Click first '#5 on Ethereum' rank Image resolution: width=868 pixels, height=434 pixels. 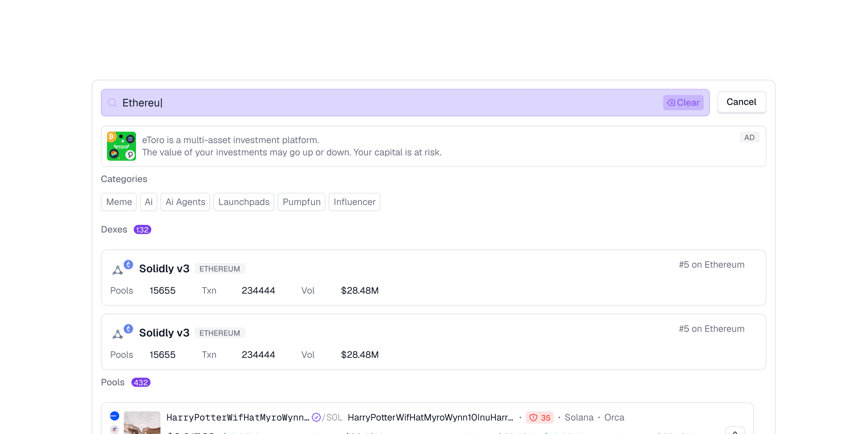coord(712,265)
